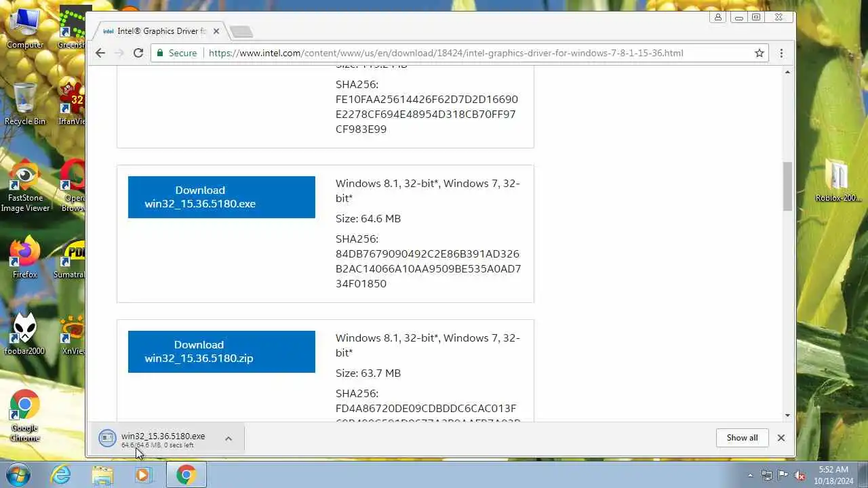The width and height of the screenshot is (868, 488).
Task: Click the scrollbar up arrow
Action: pos(787,72)
